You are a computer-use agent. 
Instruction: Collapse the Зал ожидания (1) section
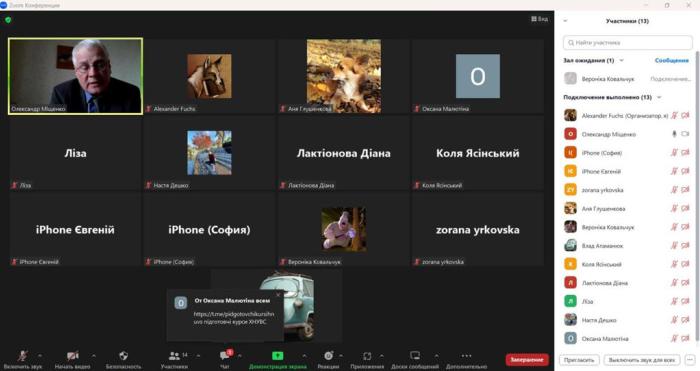621,60
